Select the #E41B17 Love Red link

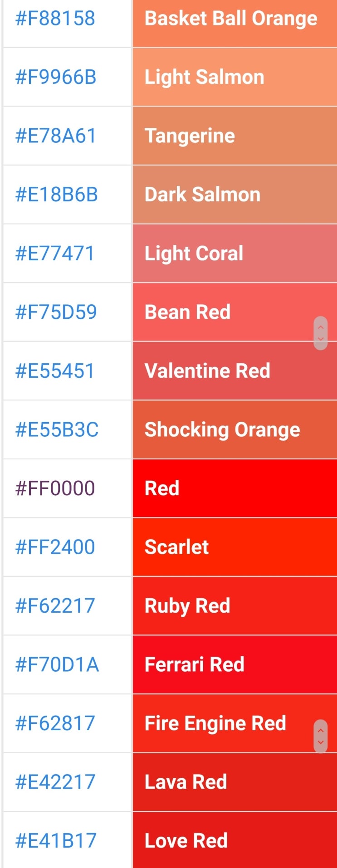(x=54, y=840)
